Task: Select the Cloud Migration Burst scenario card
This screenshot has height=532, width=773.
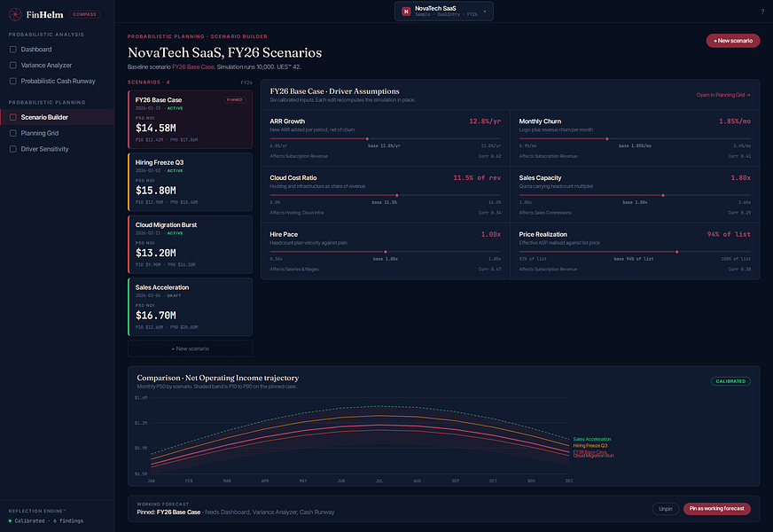Action: (x=191, y=245)
